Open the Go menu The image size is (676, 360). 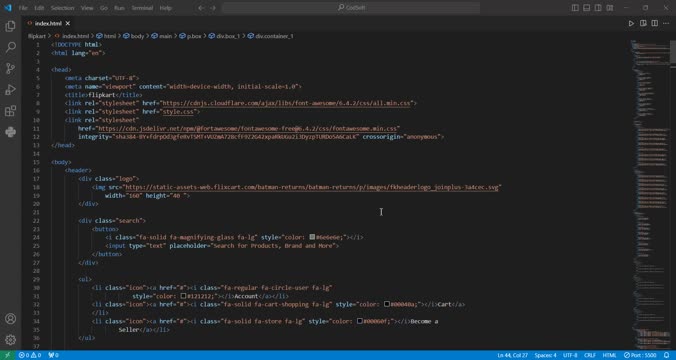click(x=104, y=8)
